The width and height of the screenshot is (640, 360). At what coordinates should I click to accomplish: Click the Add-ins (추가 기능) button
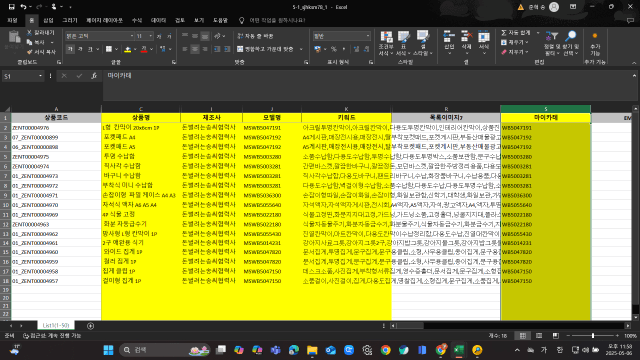595,44
